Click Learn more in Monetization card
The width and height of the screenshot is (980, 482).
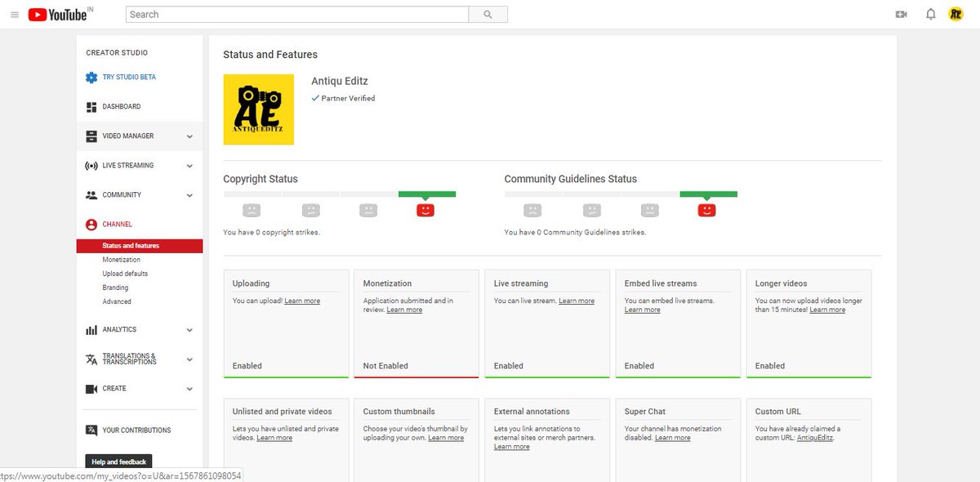[x=404, y=310]
